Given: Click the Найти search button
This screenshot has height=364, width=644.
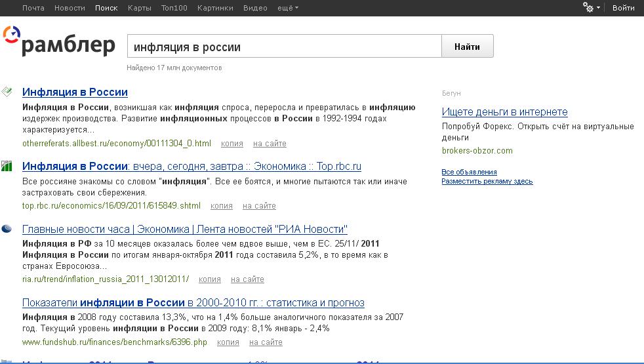Looking at the screenshot, I should [x=468, y=47].
